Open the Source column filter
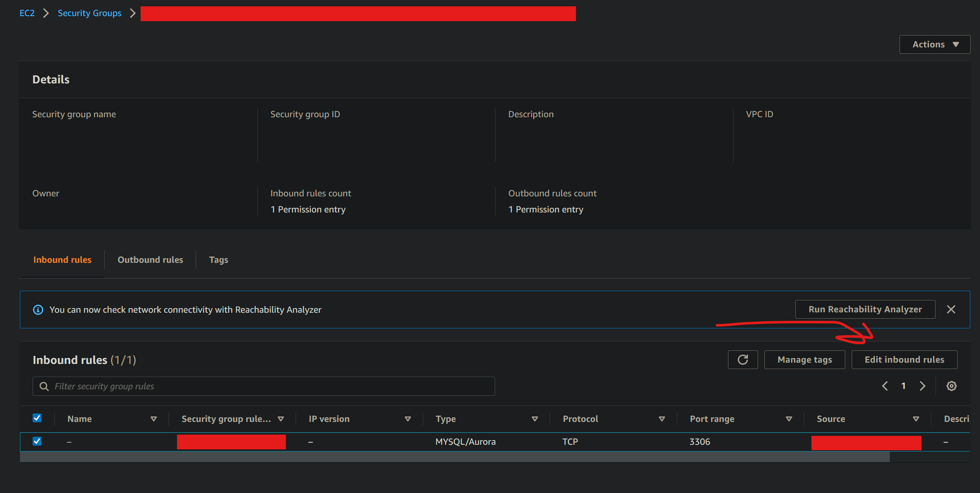 (x=916, y=419)
